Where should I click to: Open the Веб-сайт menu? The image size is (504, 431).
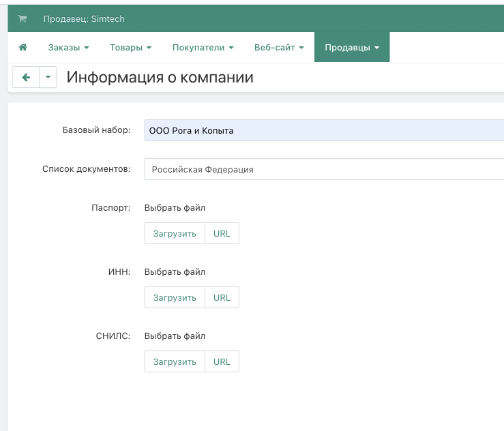(x=278, y=48)
